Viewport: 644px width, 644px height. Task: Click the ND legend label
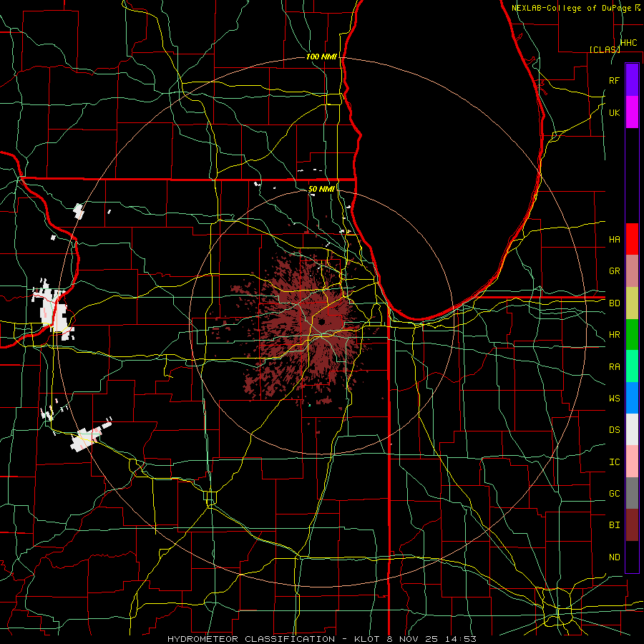point(614,557)
